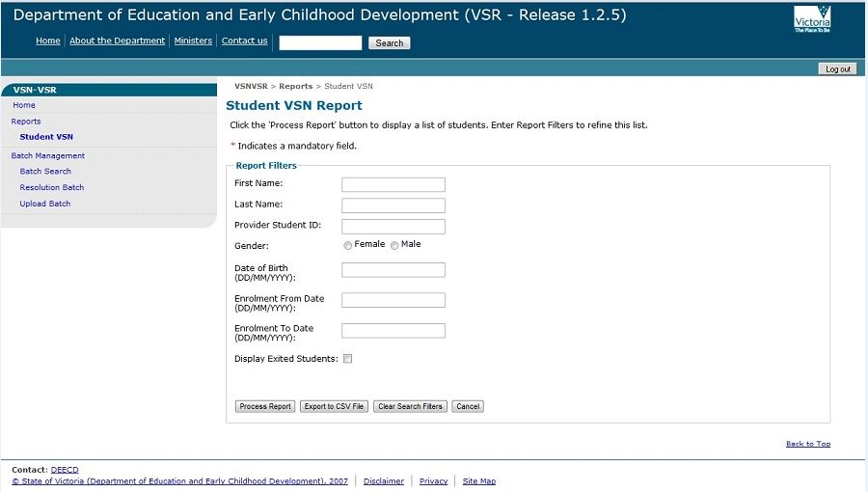The image size is (868, 492).
Task: Select the Female gender radio button
Action: click(348, 246)
